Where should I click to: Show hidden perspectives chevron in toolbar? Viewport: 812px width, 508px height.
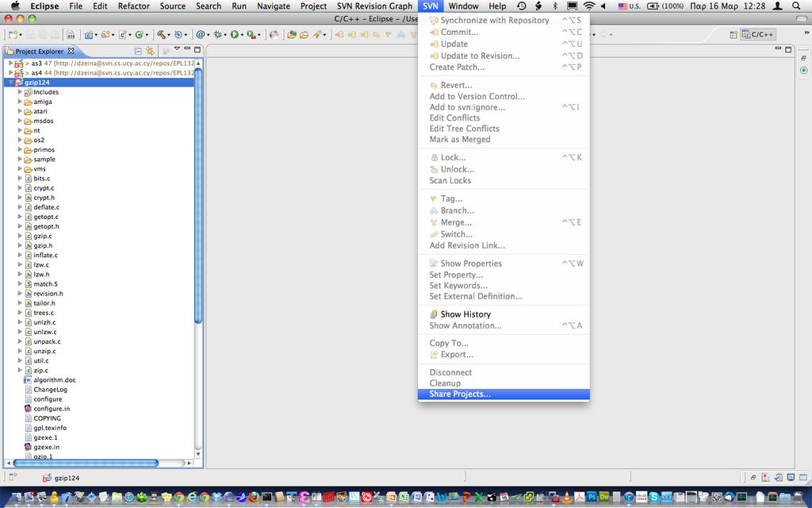806,33
